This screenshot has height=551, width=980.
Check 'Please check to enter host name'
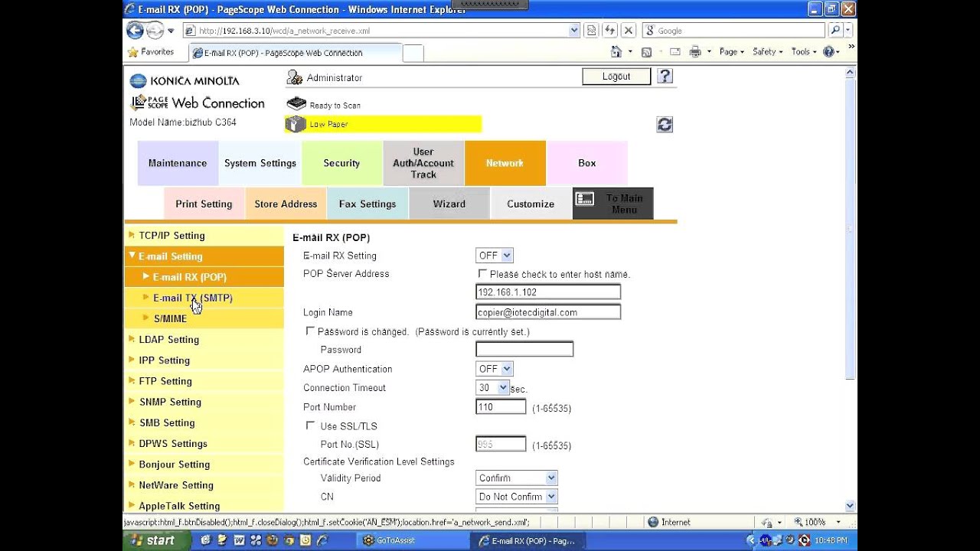[x=482, y=273]
